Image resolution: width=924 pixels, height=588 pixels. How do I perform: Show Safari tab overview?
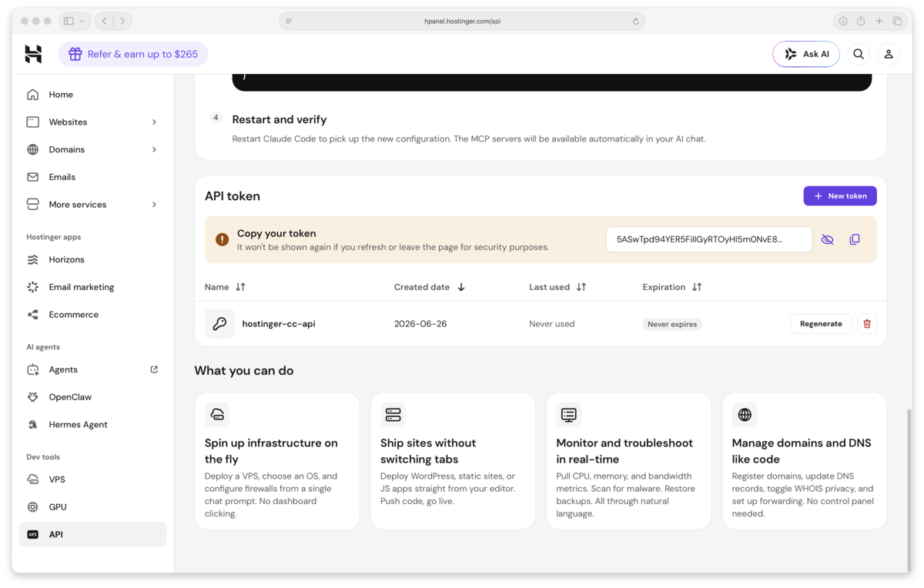[897, 21]
